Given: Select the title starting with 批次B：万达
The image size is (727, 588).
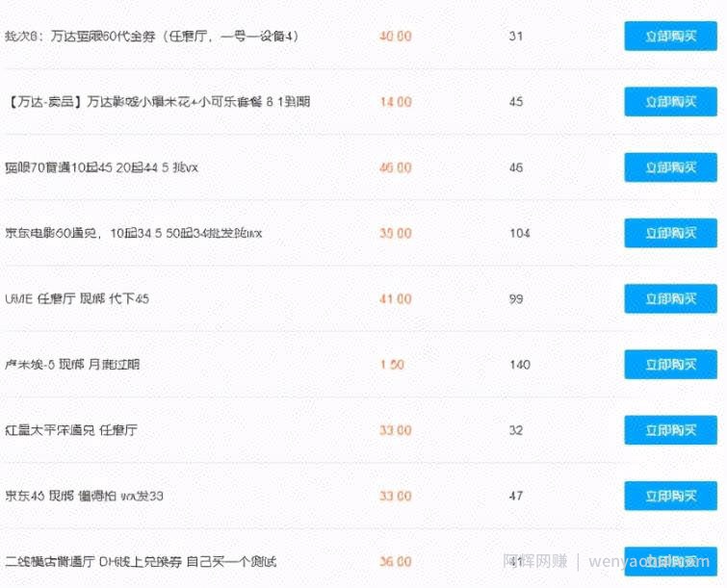Looking at the screenshot, I should click(151, 37).
